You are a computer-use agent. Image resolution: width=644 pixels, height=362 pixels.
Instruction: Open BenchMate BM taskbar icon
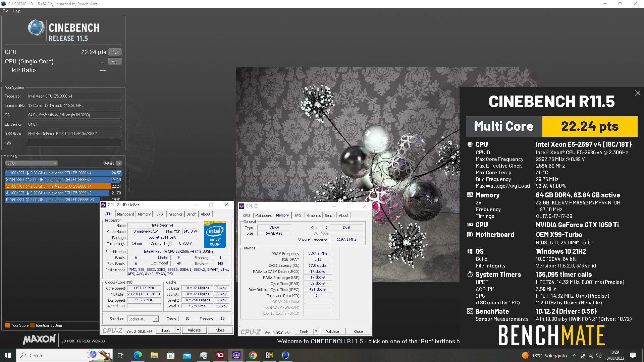[269, 355]
